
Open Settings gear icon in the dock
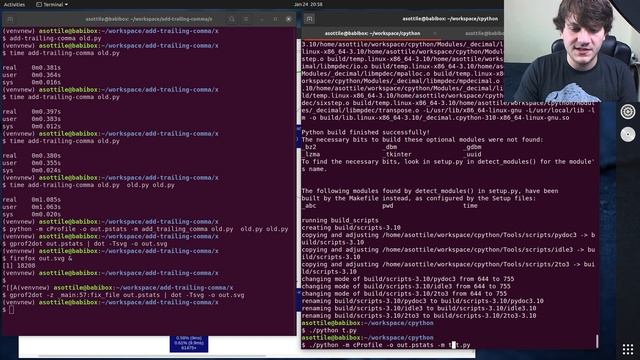pos(628,111)
